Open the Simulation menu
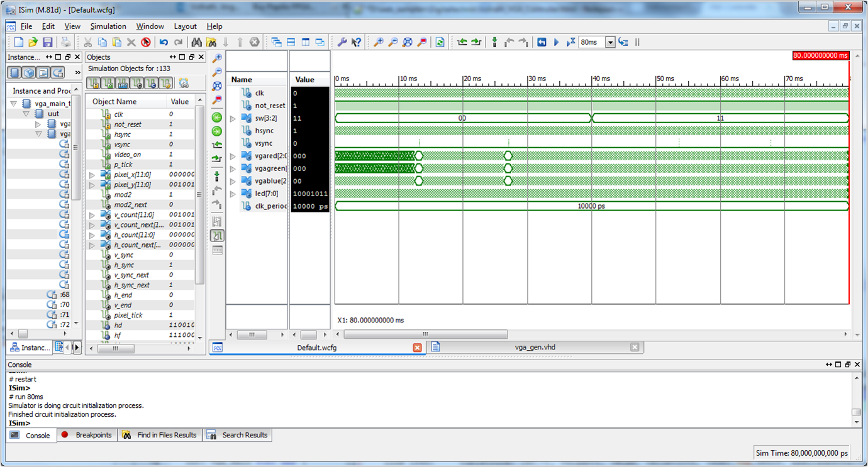 [108, 26]
